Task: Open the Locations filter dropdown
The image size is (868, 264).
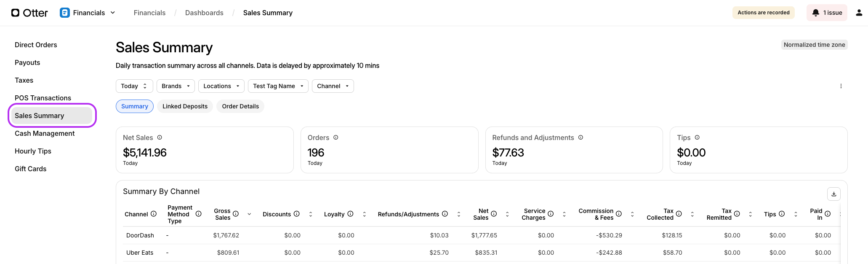Action: (221, 86)
